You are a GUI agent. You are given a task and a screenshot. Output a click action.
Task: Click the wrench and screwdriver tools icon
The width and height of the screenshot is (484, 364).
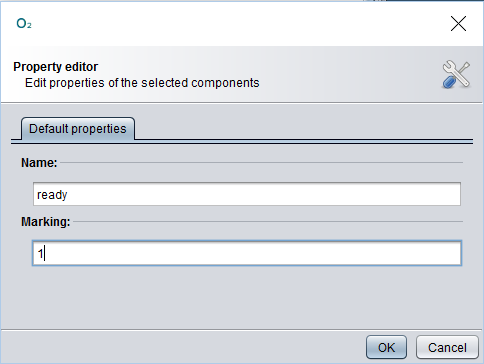[456, 74]
